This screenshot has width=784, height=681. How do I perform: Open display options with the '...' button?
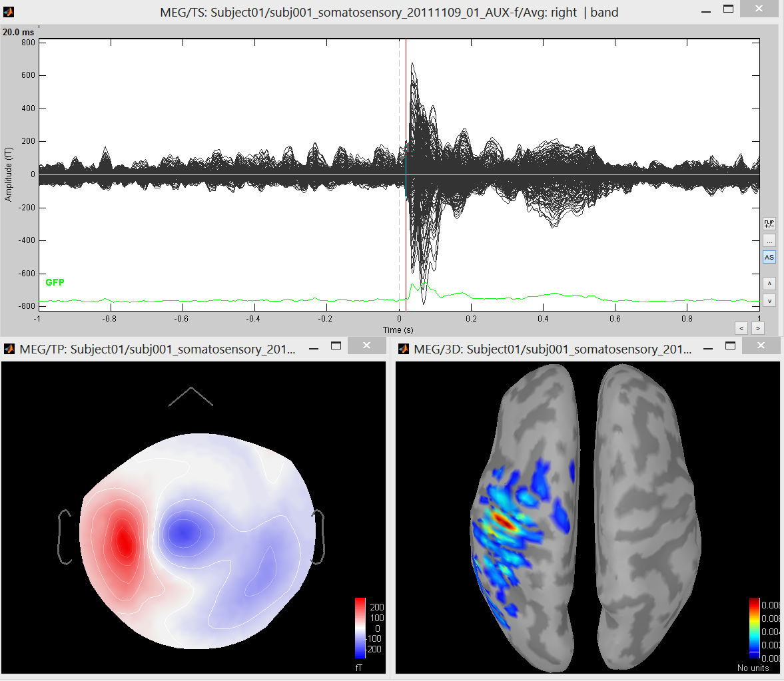pyautogui.click(x=769, y=240)
